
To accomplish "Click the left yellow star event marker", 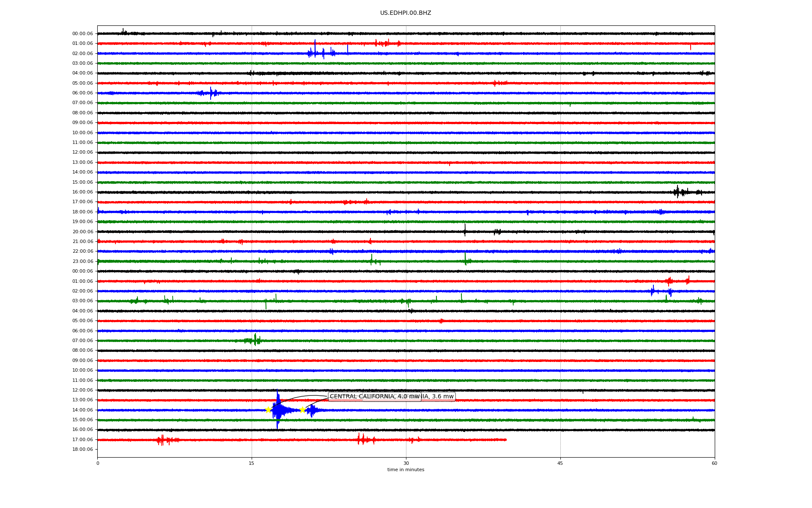I will (268, 410).
